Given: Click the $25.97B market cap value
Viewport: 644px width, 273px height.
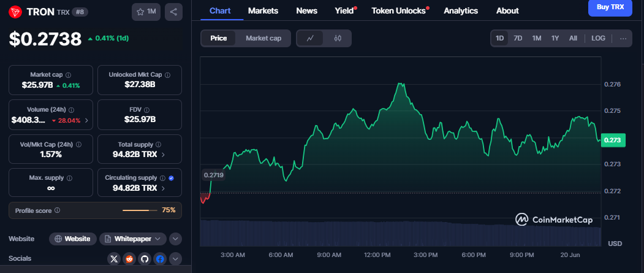Looking at the screenshot, I should pyautogui.click(x=37, y=85).
